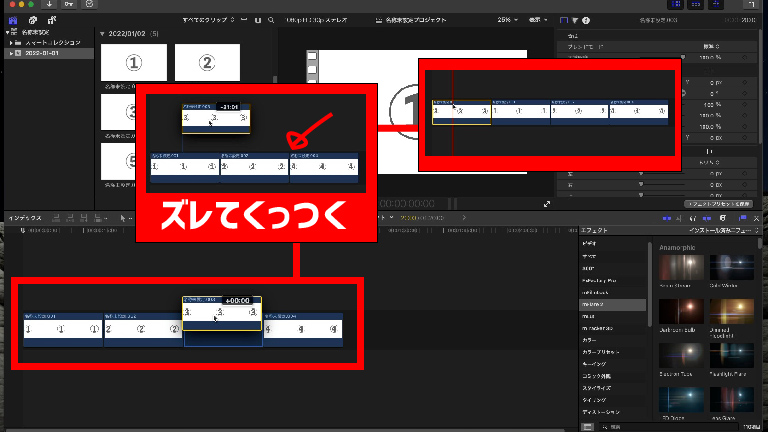This screenshot has width=768, height=432.
Task: Click the インデックス button
Action: coord(25,218)
